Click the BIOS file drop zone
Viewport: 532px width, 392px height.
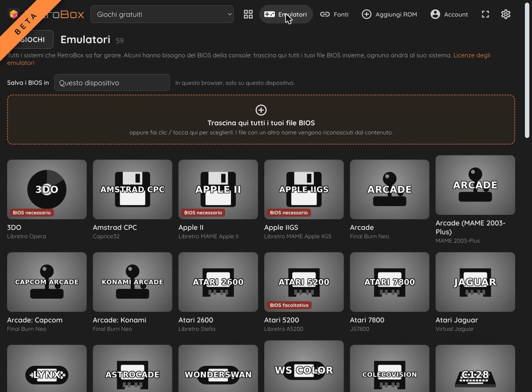[x=261, y=120]
